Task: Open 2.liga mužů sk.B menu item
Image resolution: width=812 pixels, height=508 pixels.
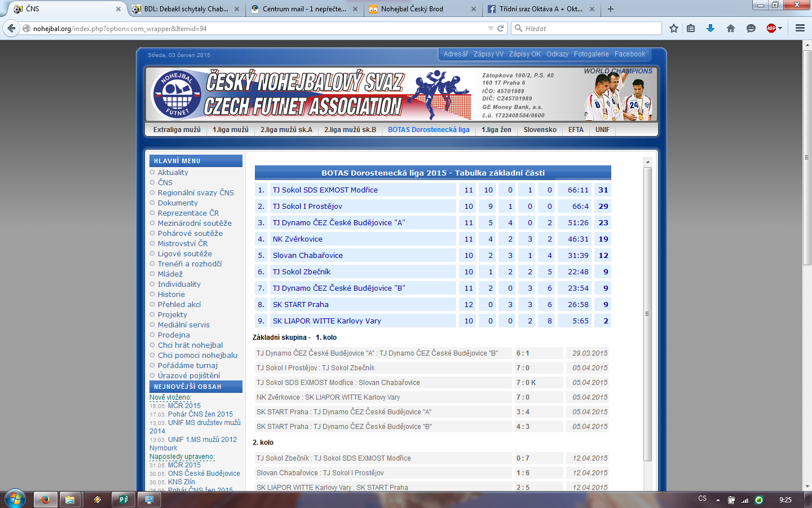Action: 350,130
